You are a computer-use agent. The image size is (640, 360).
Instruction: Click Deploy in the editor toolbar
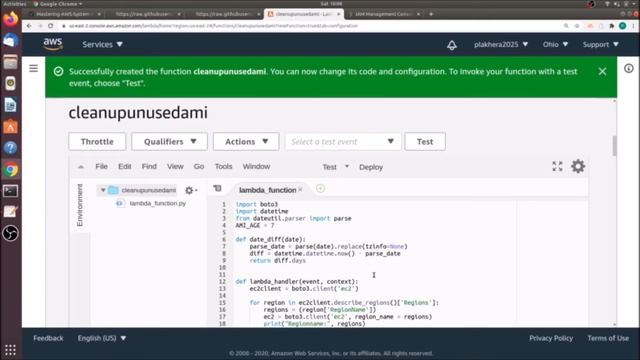point(371,167)
